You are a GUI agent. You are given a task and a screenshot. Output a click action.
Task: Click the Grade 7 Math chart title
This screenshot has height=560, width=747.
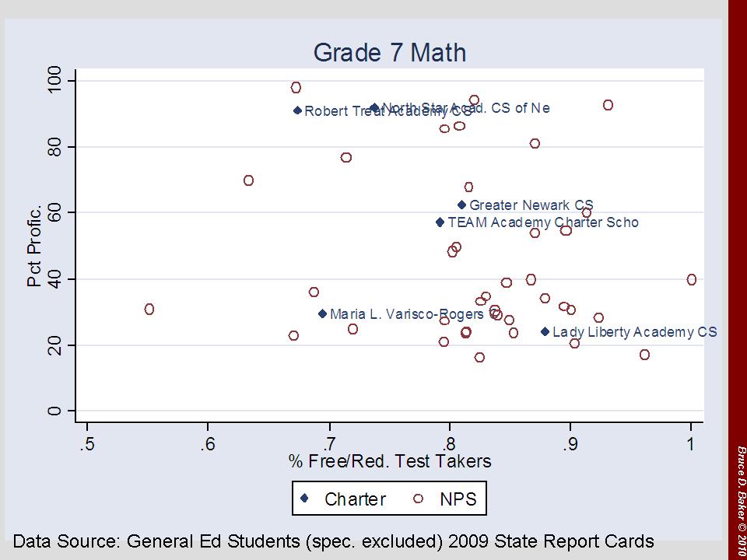pyautogui.click(x=390, y=53)
